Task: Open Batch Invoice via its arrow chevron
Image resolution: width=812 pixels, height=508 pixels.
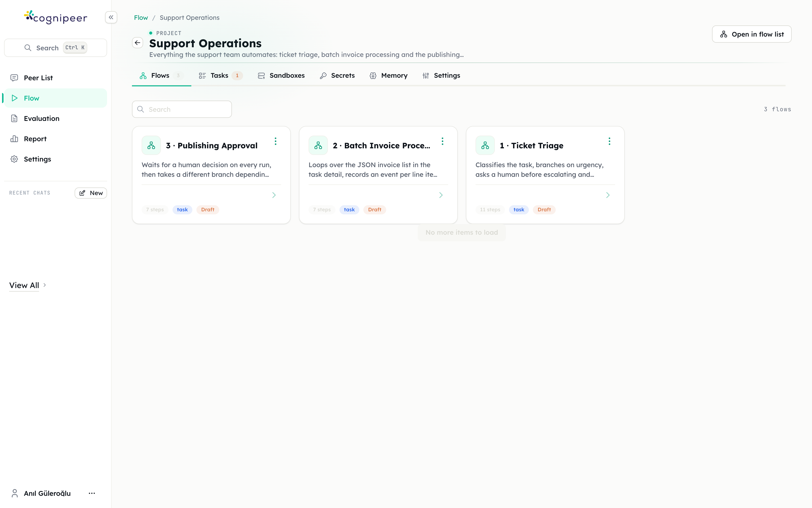Action: (441, 195)
